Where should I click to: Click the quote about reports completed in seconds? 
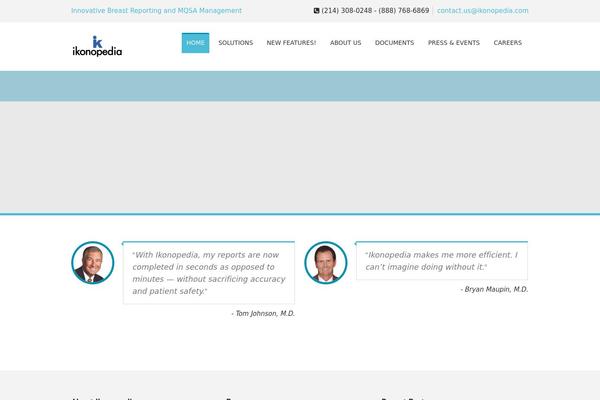(x=209, y=273)
